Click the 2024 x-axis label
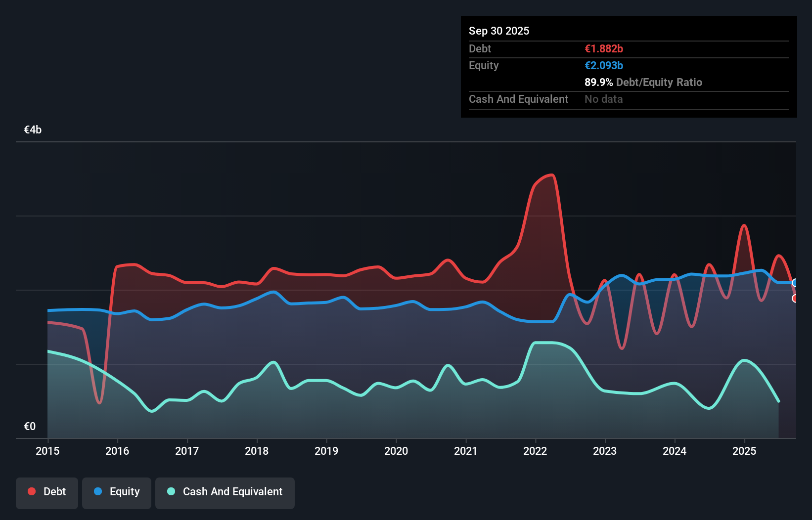This screenshot has height=520, width=812. pos(675,451)
